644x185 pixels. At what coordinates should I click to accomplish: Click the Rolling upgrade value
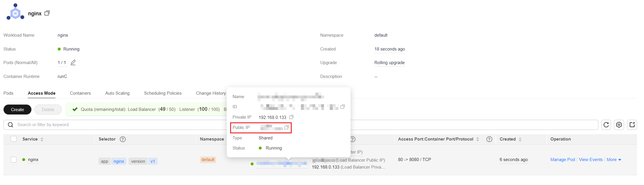[390, 63]
